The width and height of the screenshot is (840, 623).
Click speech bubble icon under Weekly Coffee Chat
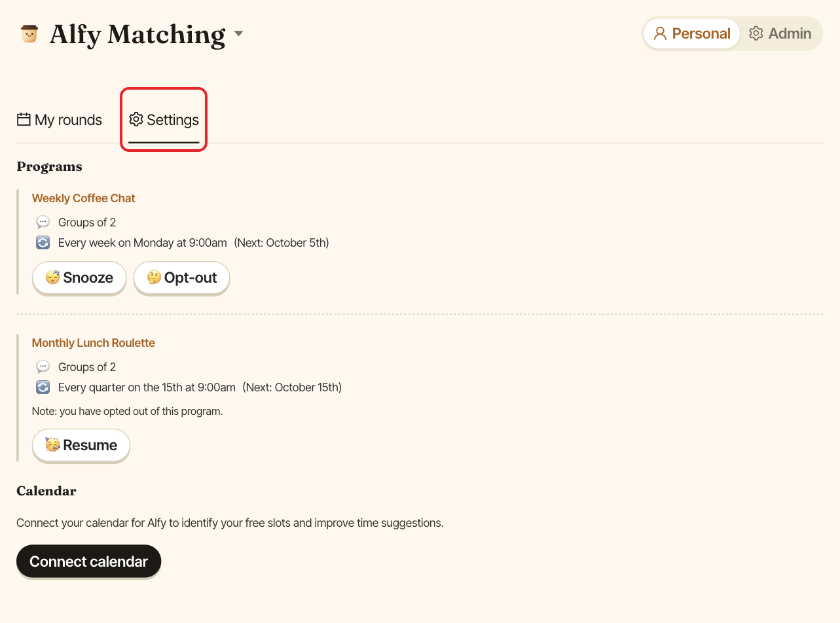coord(43,222)
